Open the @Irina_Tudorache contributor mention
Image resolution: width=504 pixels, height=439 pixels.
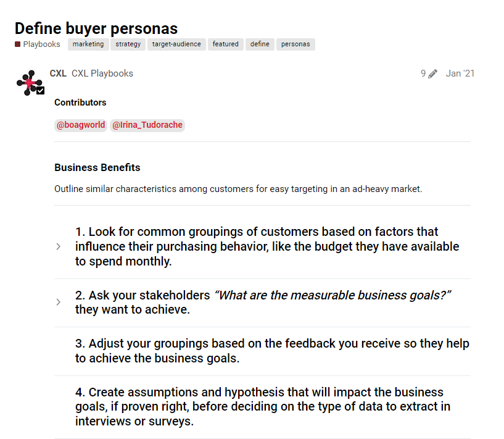coord(147,125)
